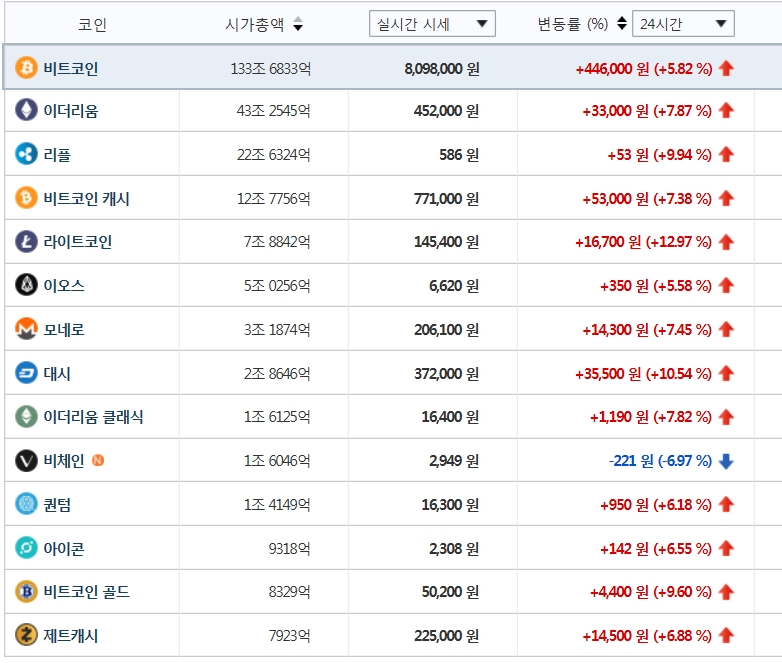This screenshot has height=663, width=782.
Task: Click the 이오스 coin icon
Action: click(26, 286)
